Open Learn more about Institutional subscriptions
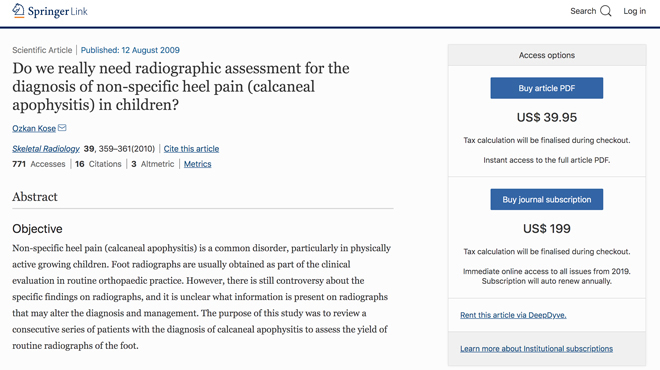660x370 pixels. pos(536,349)
